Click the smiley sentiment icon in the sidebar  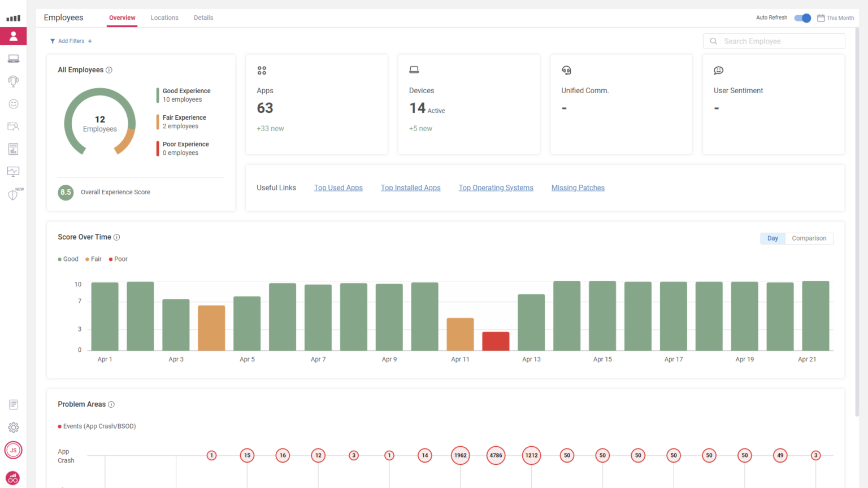pyautogui.click(x=13, y=103)
